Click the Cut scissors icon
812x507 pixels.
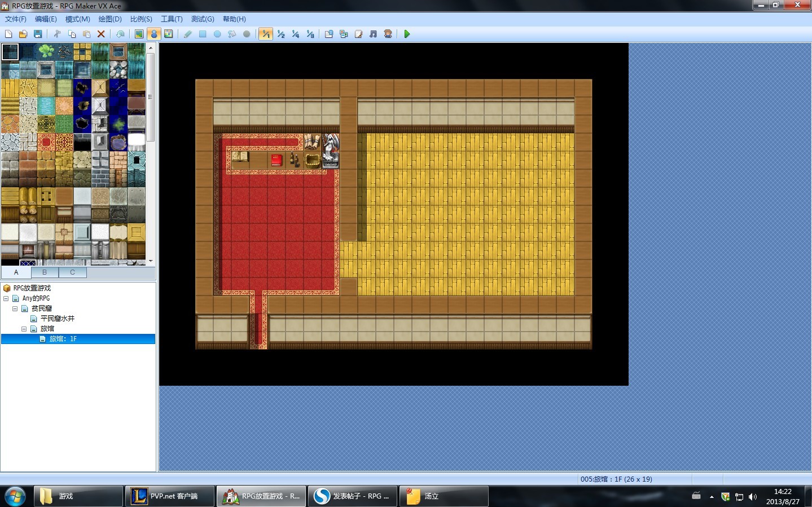[57, 34]
